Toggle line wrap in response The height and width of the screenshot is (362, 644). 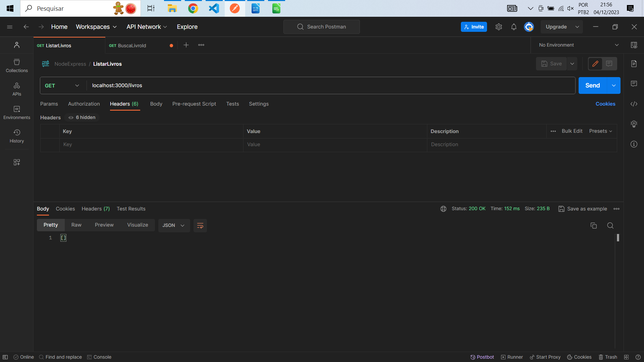(x=200, y=226)
